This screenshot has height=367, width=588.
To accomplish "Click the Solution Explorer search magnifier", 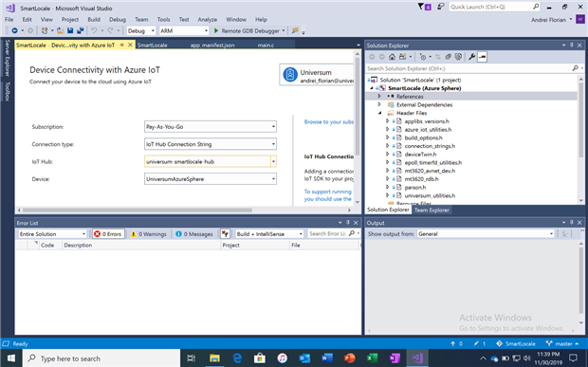I will [x=576, y=68].
